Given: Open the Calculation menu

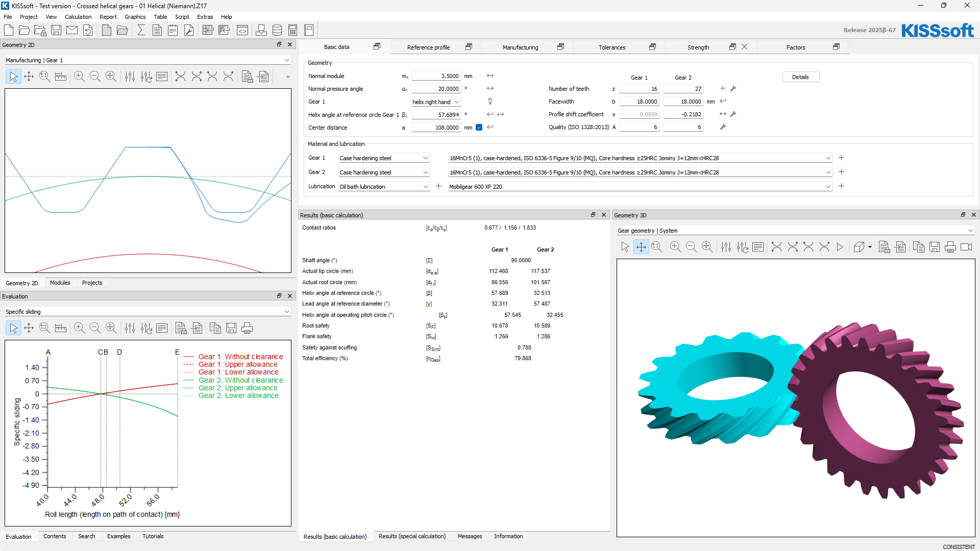Looking at the screenshot, I should pos(78,17).
